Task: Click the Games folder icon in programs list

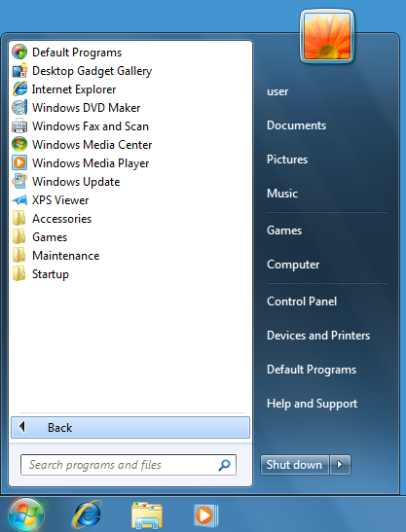Action: [19, 237]
